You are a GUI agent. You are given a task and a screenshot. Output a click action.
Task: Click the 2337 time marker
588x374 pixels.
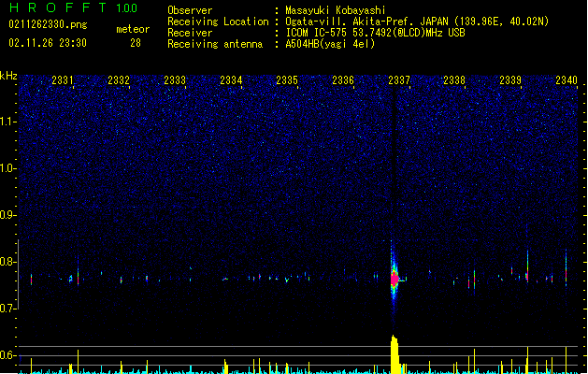pyautogui.click(x=399, y=80)
